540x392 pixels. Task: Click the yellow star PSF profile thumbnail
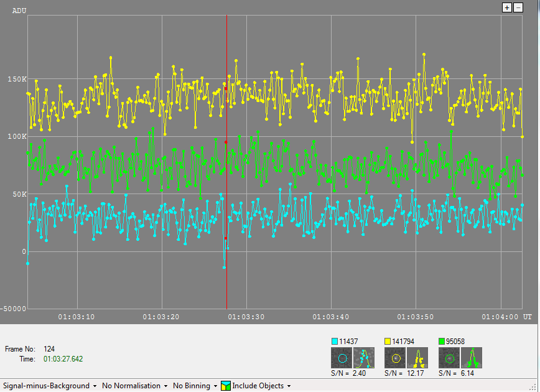tap(417, 358)
